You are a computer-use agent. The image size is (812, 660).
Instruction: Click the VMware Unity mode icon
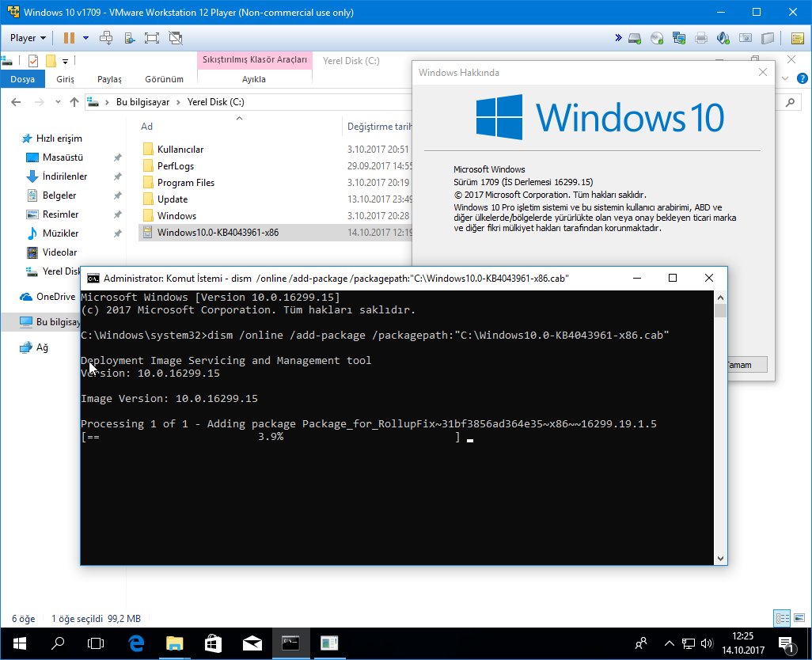[x=176, y=38]
